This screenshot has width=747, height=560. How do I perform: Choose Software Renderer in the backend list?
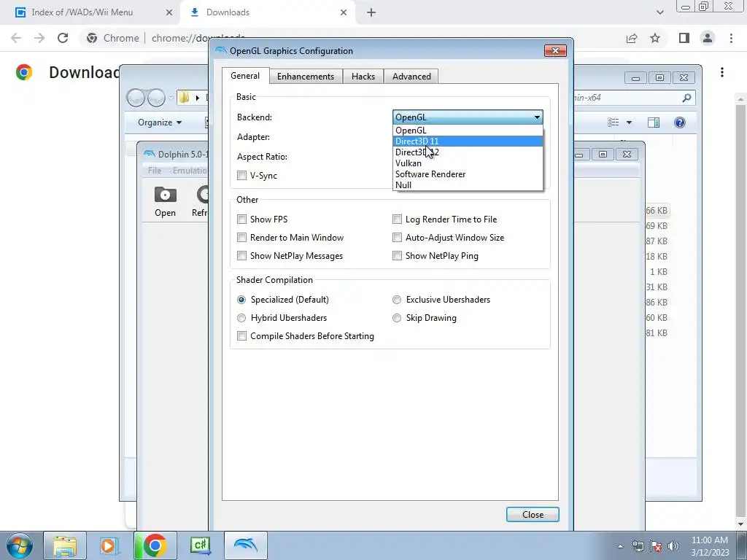point(468,174)
